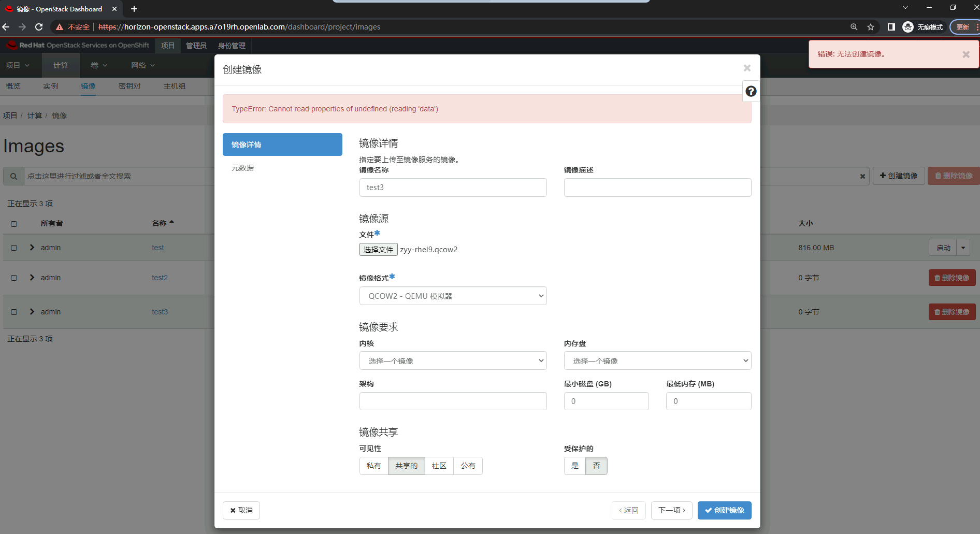Close the OpenStack Dashboard browser tab
This screenshot has width=980, height=534.
pos(114,9)
